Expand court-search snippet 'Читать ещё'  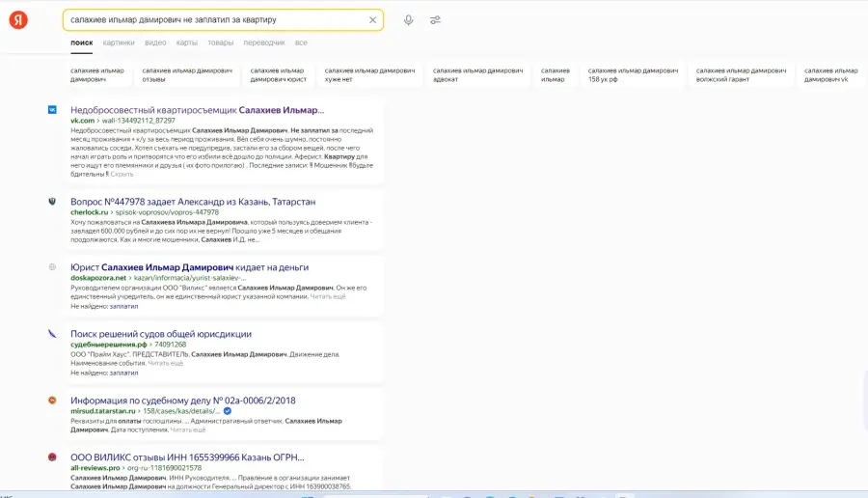[166, 364]
